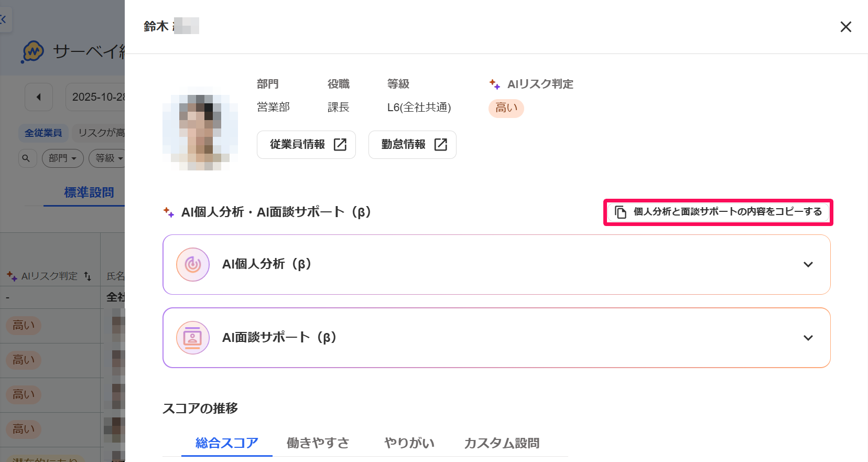The height and width of the screenshot is (462, 868).
Task: Click the second 高い badge in the table
Action: [x=24, y=360]
